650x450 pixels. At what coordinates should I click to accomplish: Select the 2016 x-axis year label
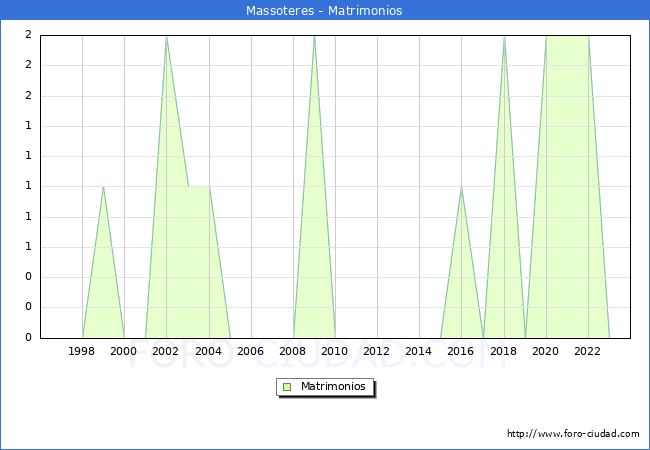click(460, 351)
